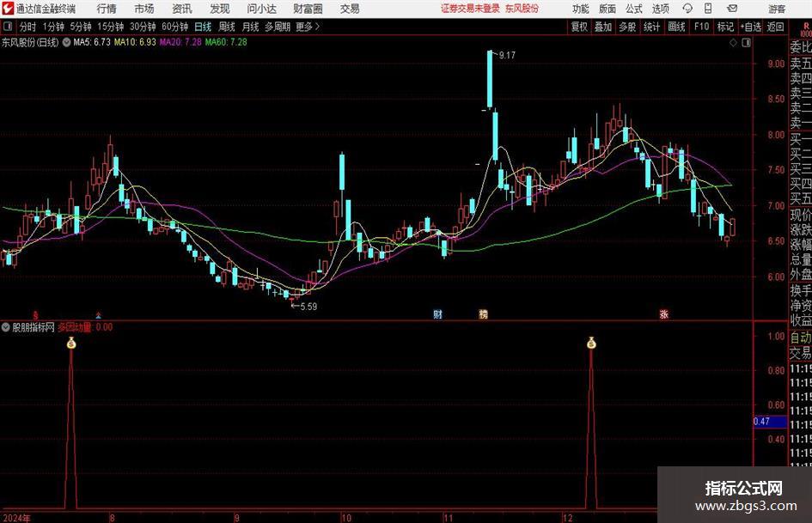Click the 榜 marker icon under the chart
Screen dimensions: 812x523
click(x=483, y=313)
